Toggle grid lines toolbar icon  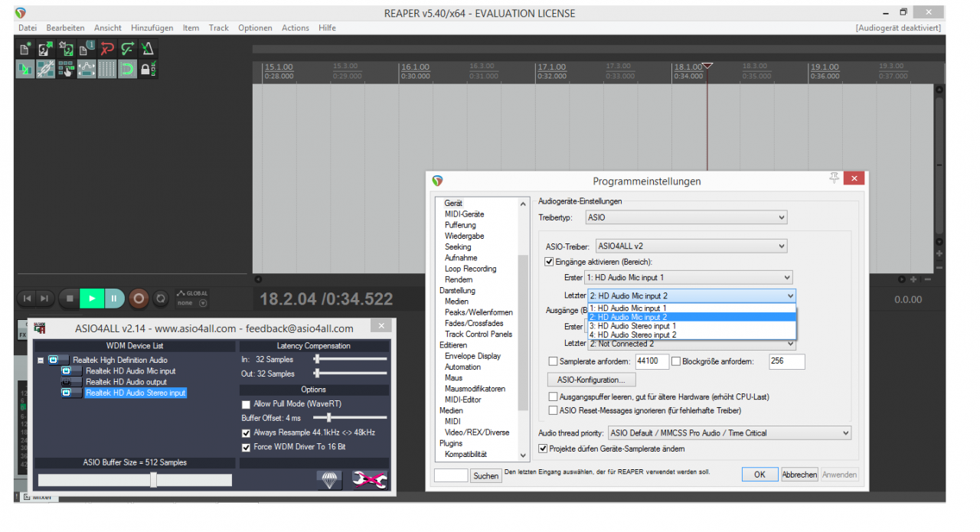point(107,69)
